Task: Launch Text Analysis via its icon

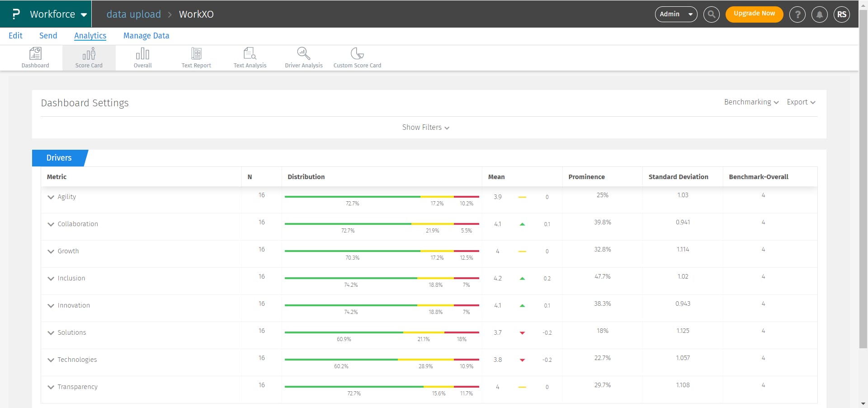Action: point(250,57)
